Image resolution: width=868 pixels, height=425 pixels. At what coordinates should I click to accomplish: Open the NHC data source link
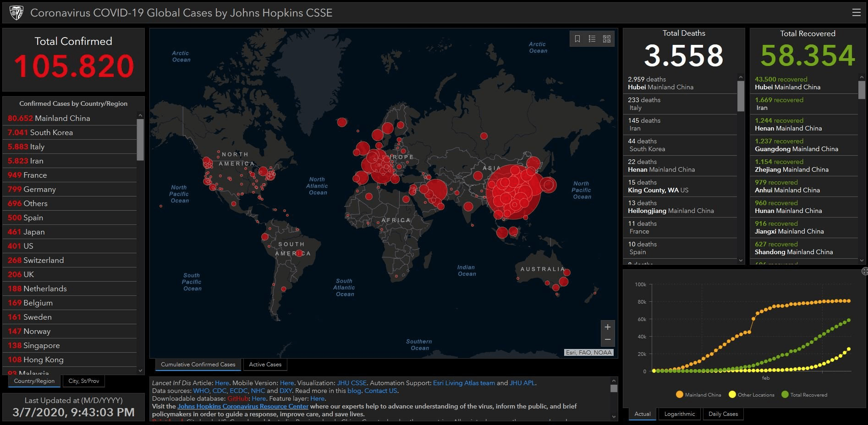258,391
